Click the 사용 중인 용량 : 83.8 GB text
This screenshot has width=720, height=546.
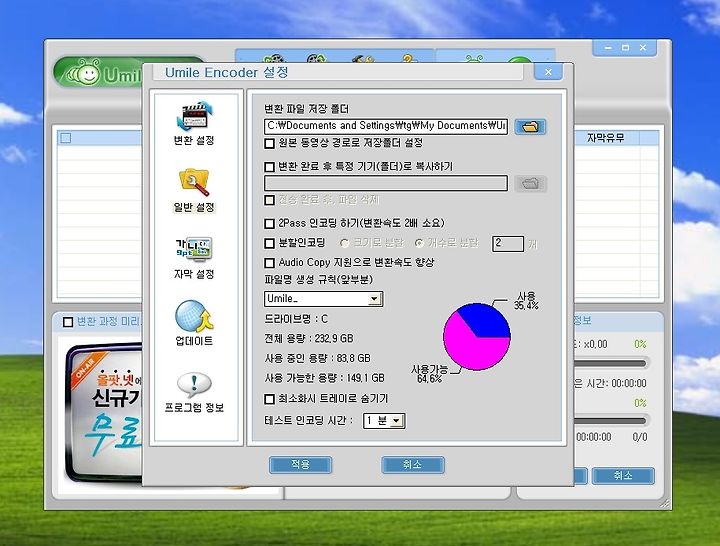pyautogui.click(x=317, y=358)
